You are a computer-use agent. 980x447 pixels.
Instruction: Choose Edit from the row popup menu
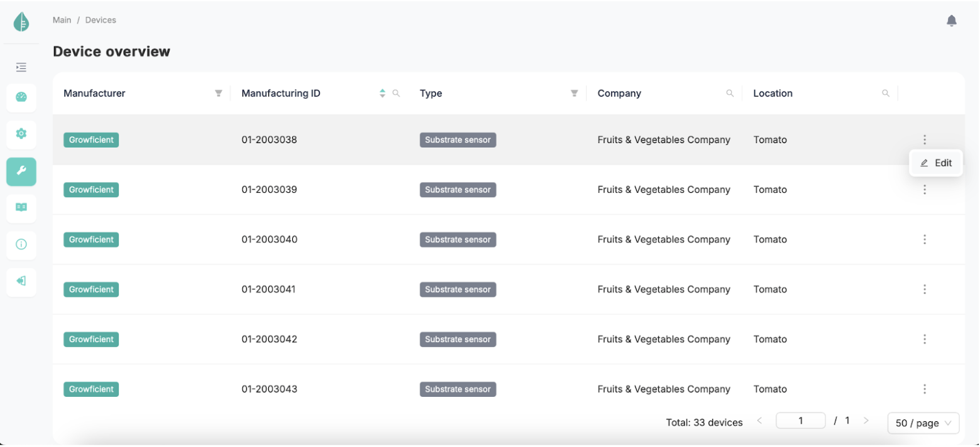[936, 163]
